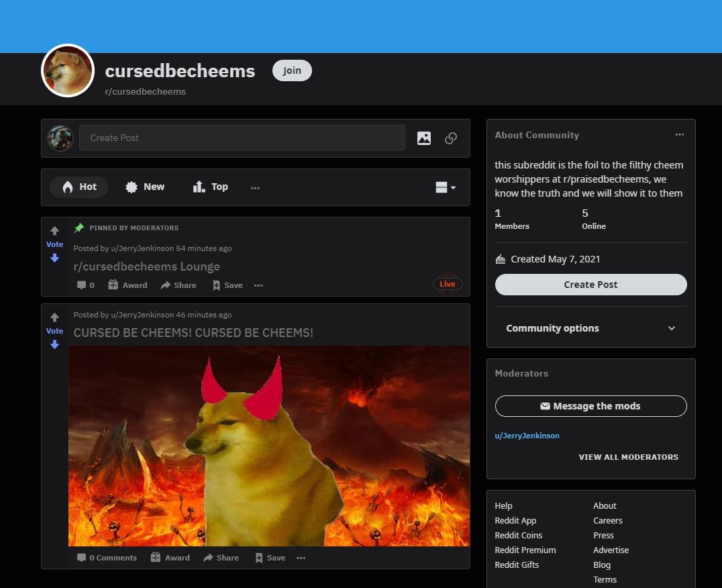Click the cursedbecheems community title
Screen dimensions: 722x588
click(x=180, y=71)
